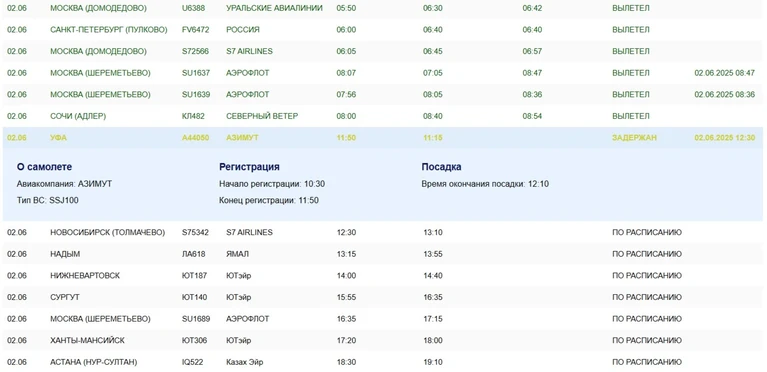
Task: Select flight SU1637 to Москва (Шереметьево)
Action: [x=383, y=73]
